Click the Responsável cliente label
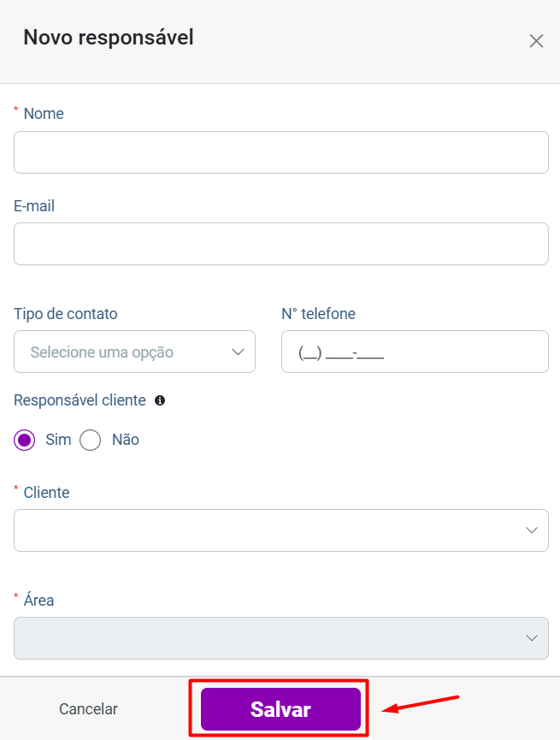Screen dimensions: 560x740 pyautogui.click(x=80, y=400)
